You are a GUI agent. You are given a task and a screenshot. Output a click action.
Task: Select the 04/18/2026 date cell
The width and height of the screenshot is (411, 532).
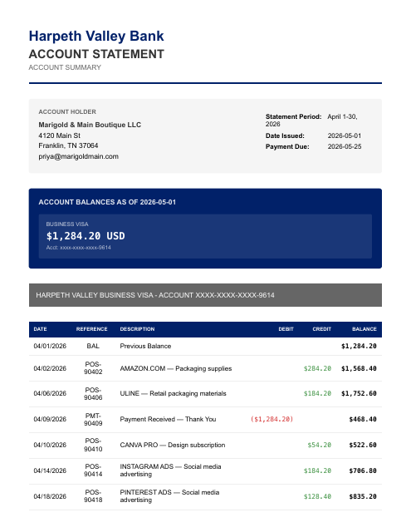(50, 497)
